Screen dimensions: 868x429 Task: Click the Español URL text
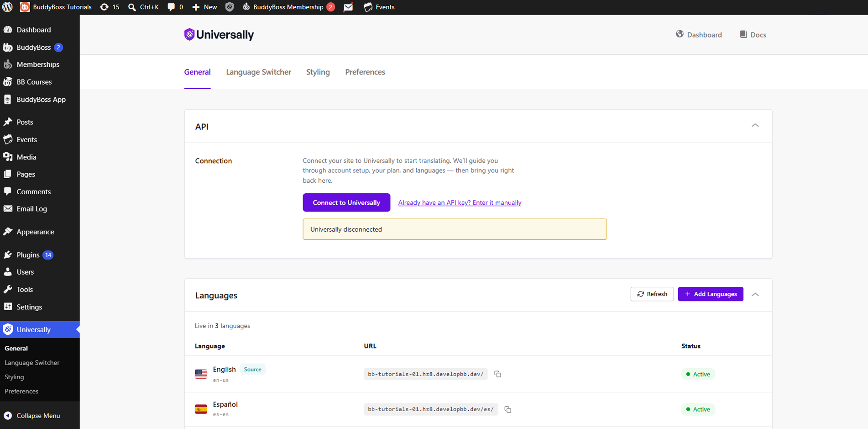[x=431, y=409]
